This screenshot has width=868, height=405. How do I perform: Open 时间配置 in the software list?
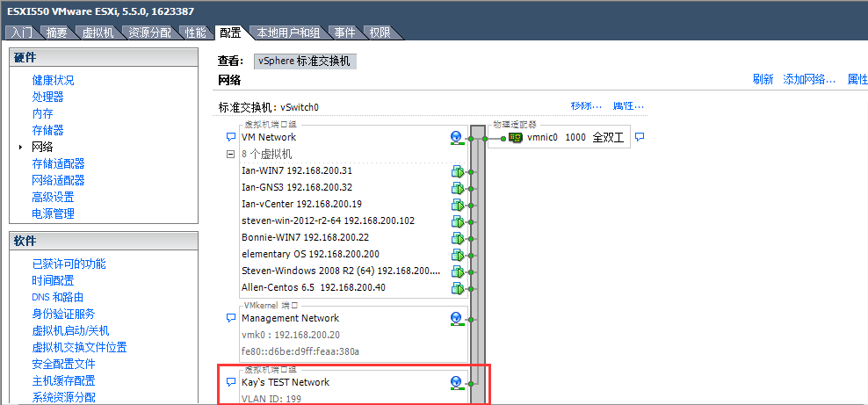53,280
